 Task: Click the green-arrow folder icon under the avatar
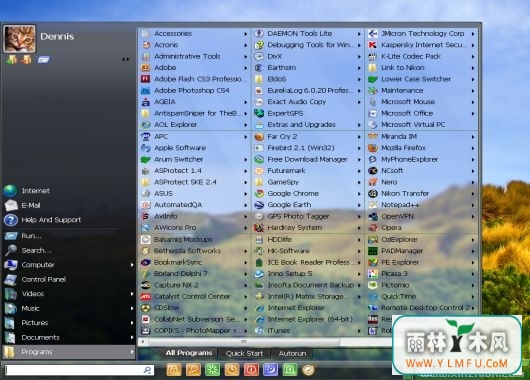[11, 60]
